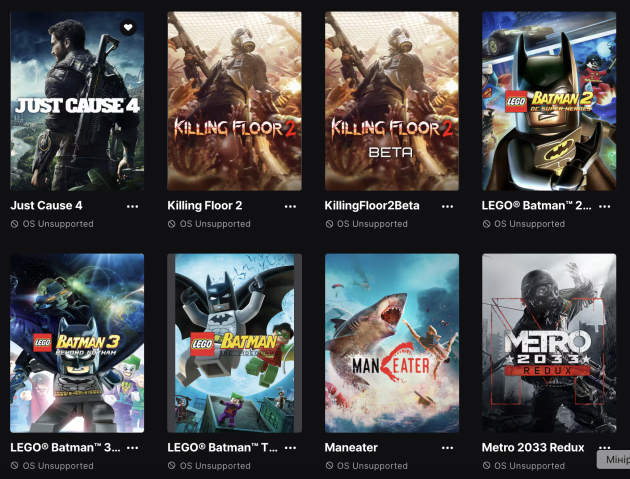Screen dimensions: 630x479
Task: Open the LEGO Batman 2 cover art
Action: point(549,101)
